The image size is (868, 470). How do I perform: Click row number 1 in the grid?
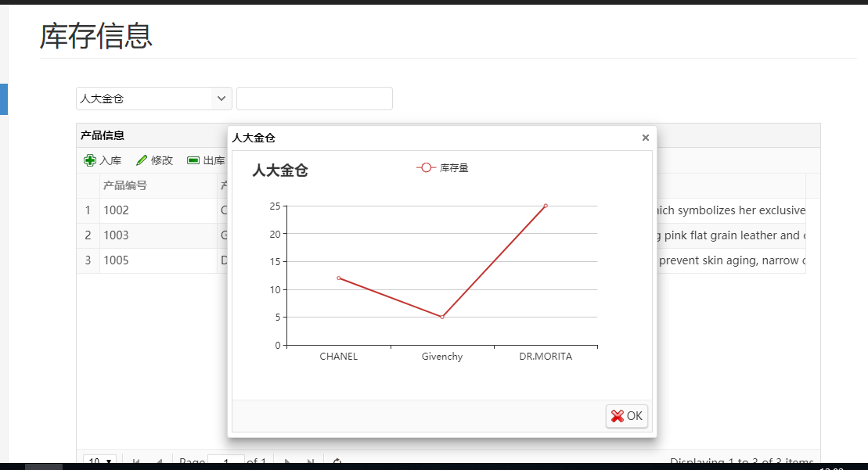coord(88,210)
